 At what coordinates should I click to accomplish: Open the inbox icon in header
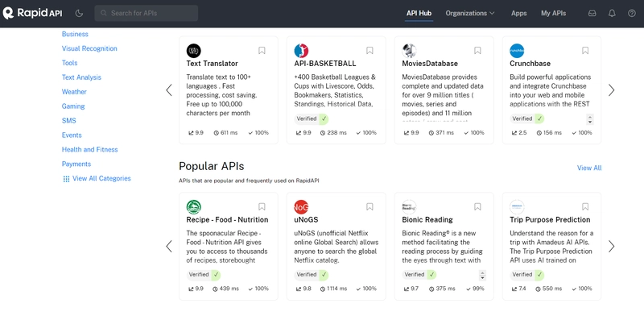click(592, 13)
